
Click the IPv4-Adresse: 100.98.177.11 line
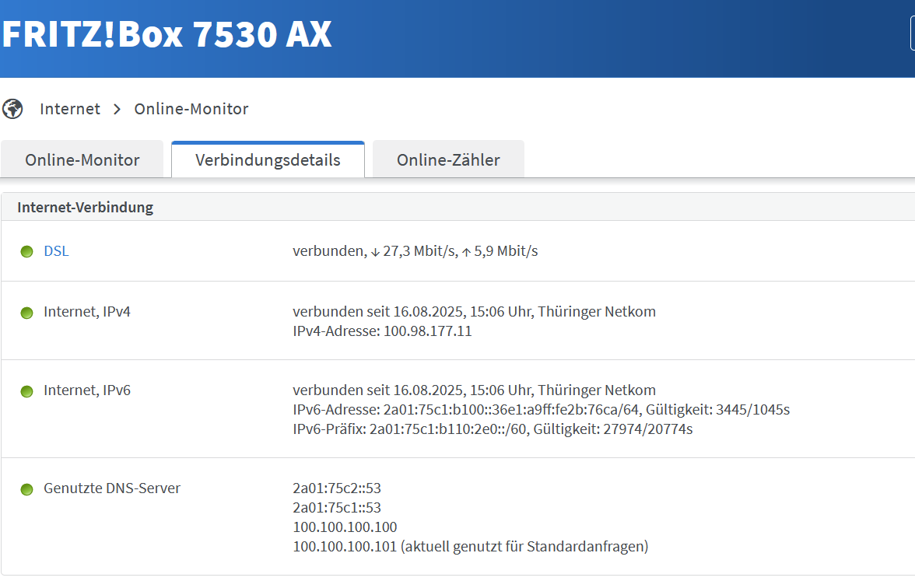pos(382,331)
